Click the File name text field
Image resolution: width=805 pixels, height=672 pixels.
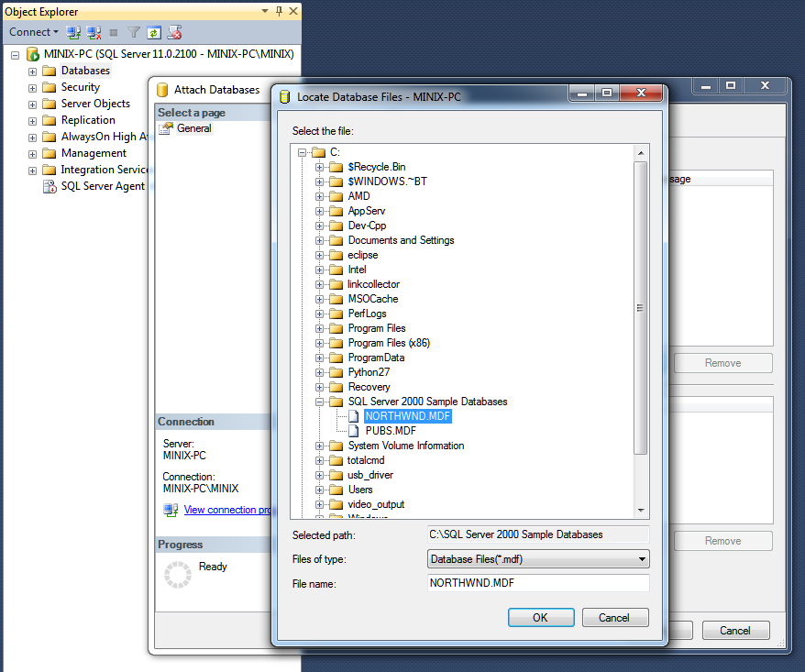[x=538, y=583]
